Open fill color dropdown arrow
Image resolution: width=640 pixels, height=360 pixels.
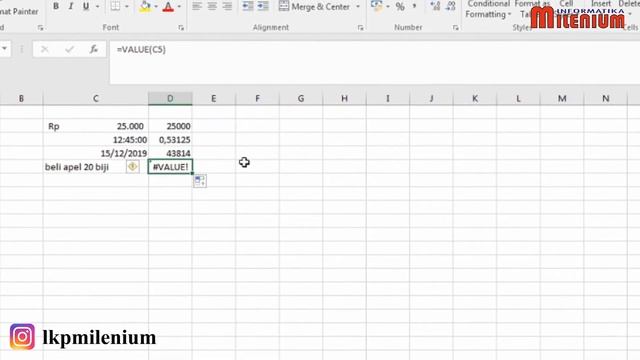point(156,7)
